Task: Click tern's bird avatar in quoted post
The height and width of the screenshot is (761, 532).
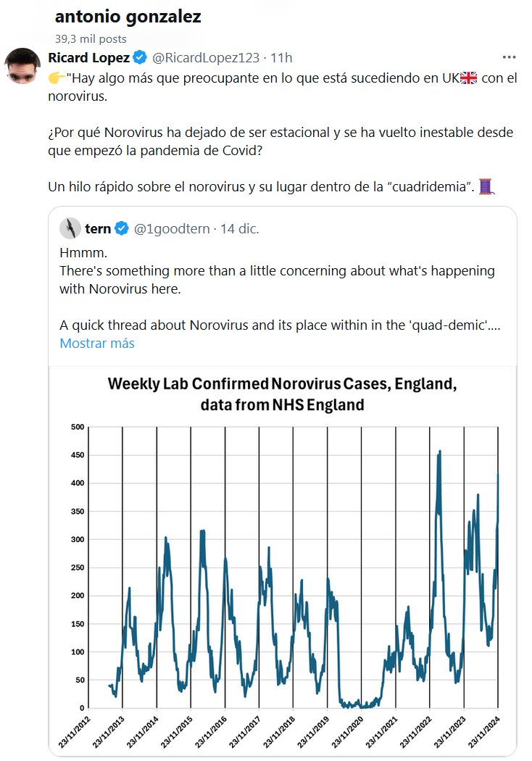Action: click(70, 228)
